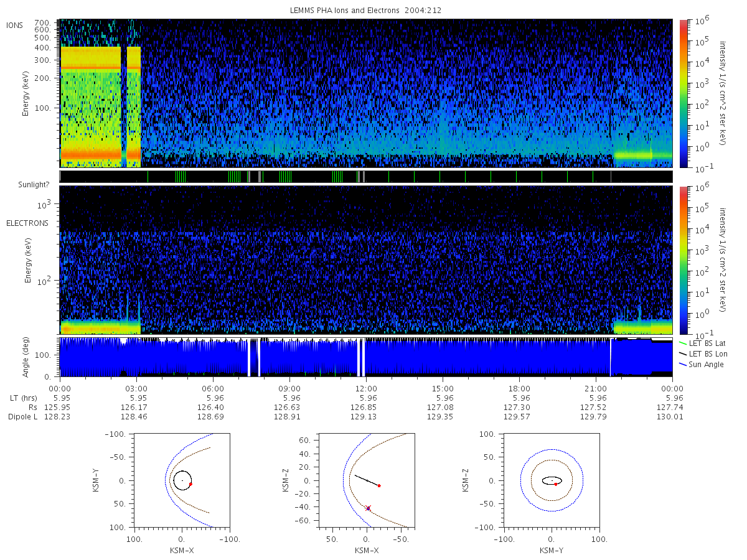Click the 21:00 time axis tick label
Image resolution: width=747 pixels, height=560 pixels.
(596, 388)
